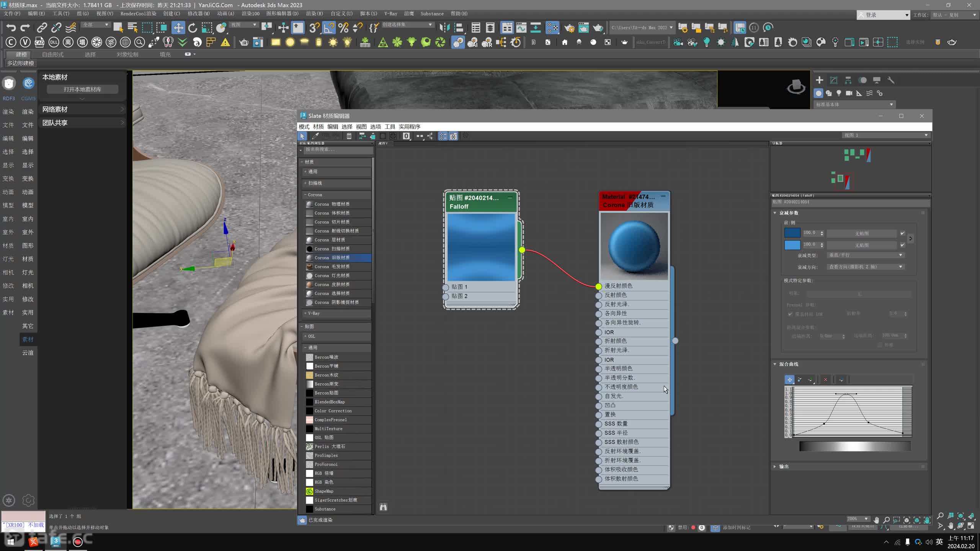The width and height of the screenshot is (980, 551).
Task: Click the 漫反射颜色 input socket
Action: pyautogui.click(x=599, y=286)
